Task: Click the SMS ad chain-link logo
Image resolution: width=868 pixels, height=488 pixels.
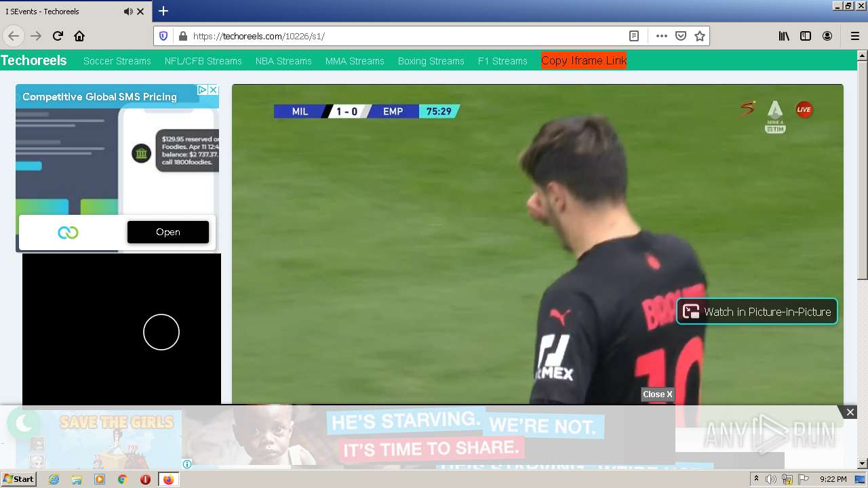Action: tap(68, 232)
